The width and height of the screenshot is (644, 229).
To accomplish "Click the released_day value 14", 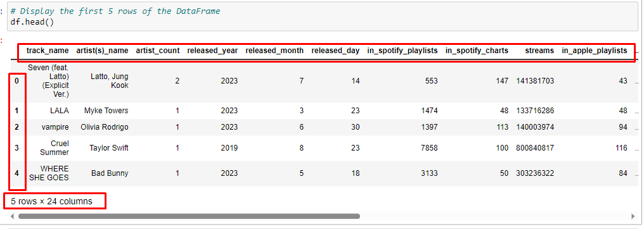I will point(356,81).
